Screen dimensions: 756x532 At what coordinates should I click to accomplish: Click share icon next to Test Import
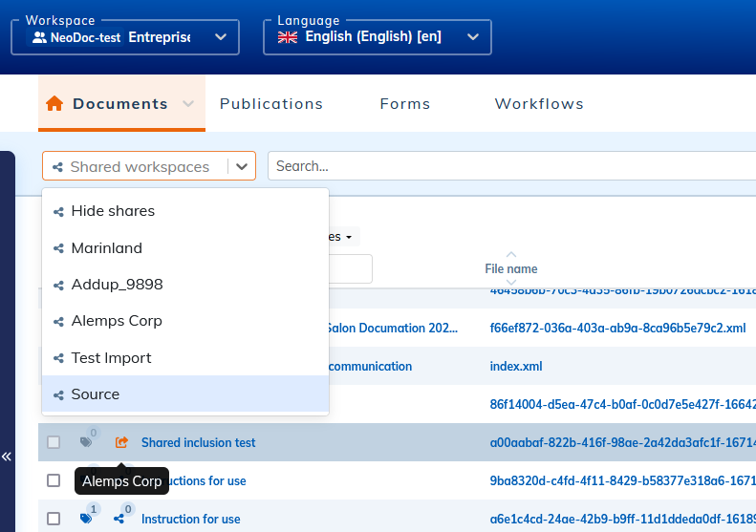(58, 358)
